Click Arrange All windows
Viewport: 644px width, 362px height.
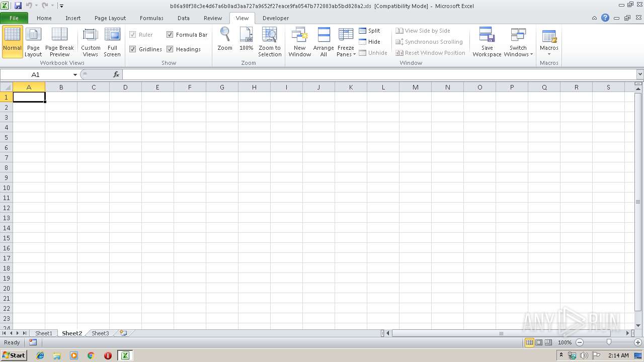coord(324,42)
